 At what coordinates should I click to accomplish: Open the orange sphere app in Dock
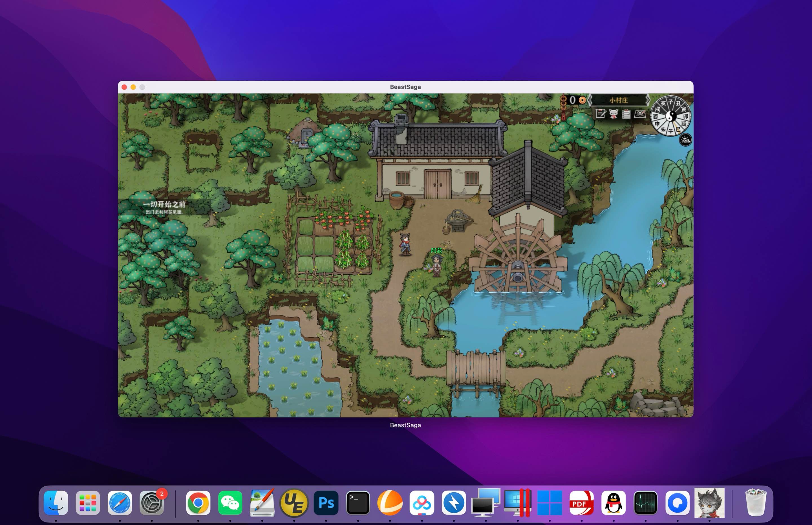click(390, 503)
